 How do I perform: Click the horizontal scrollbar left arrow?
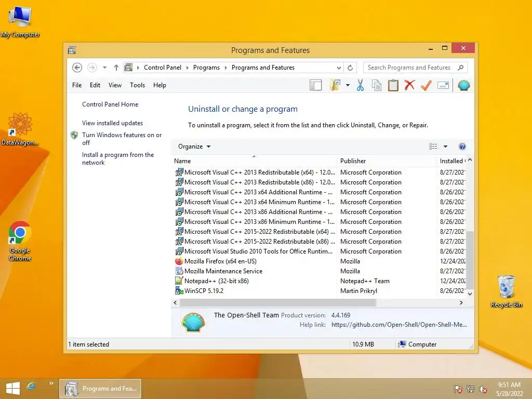175,303
